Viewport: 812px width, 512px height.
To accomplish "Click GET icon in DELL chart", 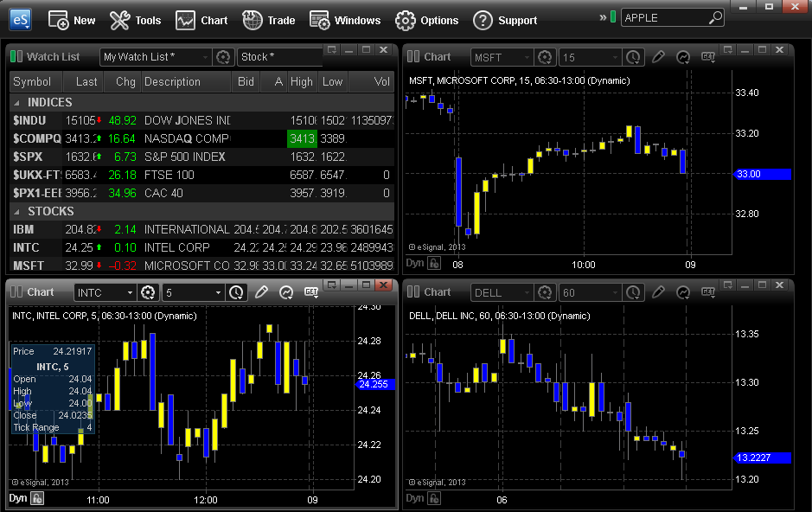I will coord(708,292).
